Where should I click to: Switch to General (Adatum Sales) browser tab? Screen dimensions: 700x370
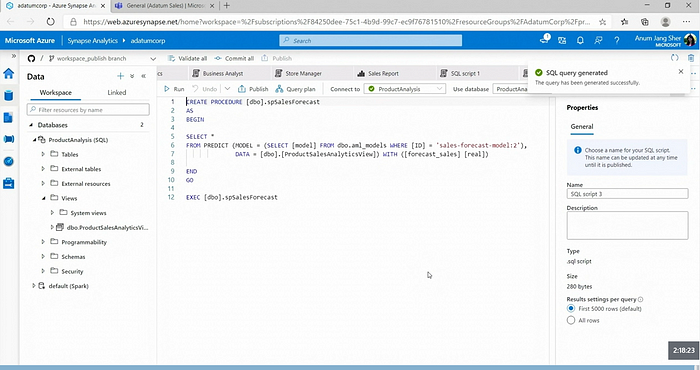[x=164, y=6]
